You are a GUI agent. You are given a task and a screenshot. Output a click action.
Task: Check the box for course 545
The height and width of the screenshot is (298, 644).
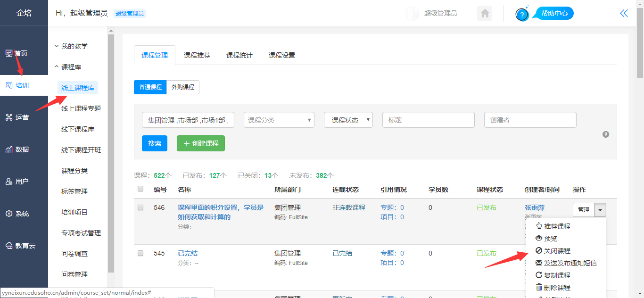pos(140,253)
